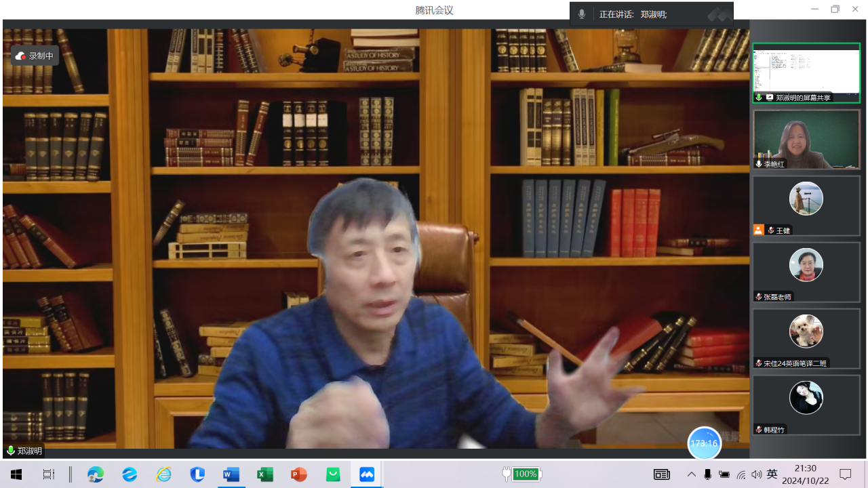The image size is (868, 488).
Task: Select 张磊老师 participant tile
Action: 806,272
